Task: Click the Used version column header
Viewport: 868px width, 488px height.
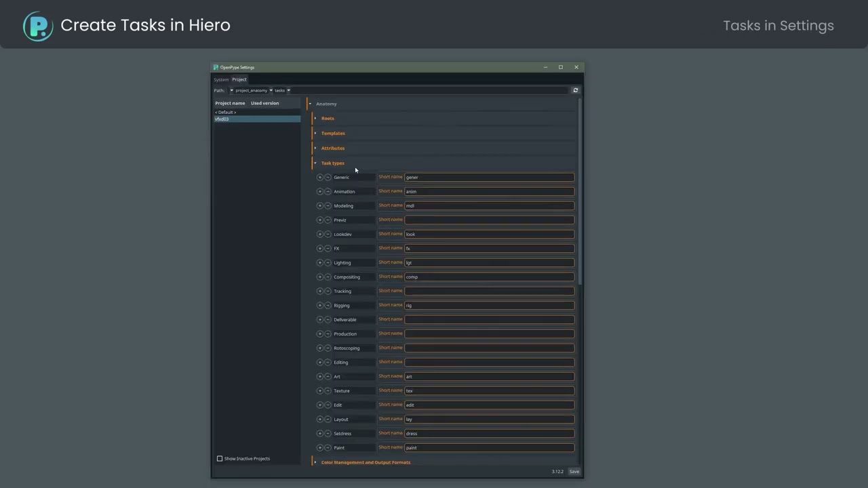Action: [x=264, y=103]
